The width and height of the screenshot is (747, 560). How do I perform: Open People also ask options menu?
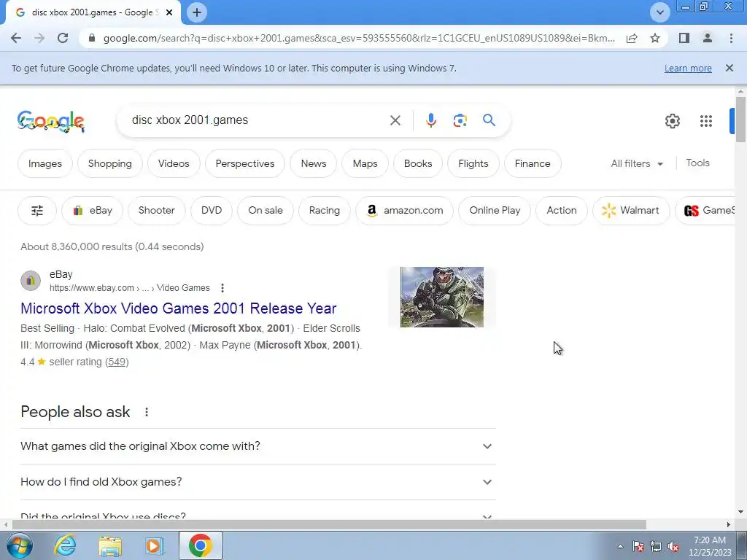(x=146, y=412)
